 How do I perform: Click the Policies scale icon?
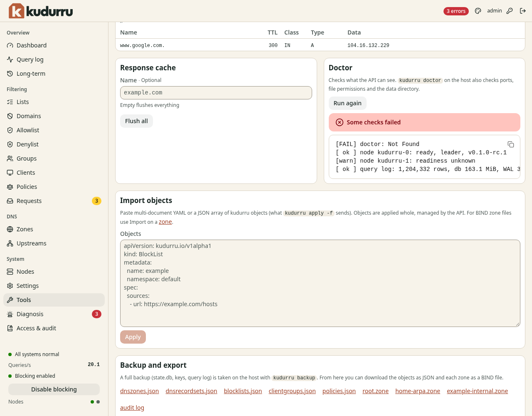click(x=10, y=187)
